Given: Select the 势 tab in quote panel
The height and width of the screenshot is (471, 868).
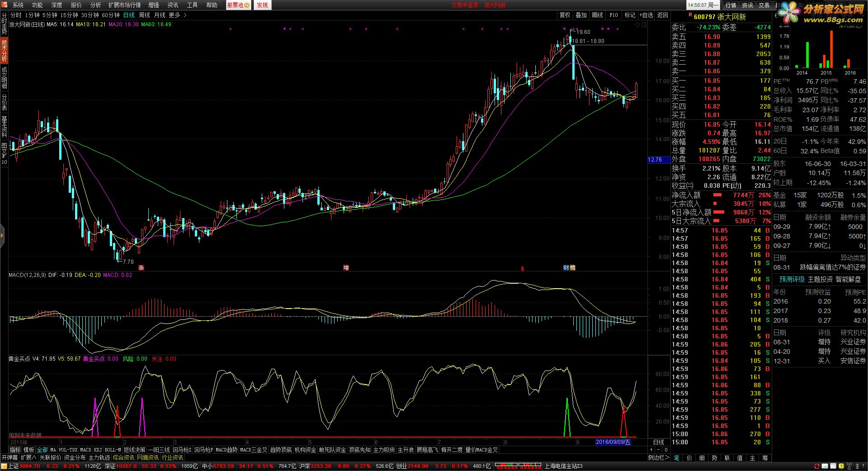Looking at the screenshot, I should click(714, 458).
